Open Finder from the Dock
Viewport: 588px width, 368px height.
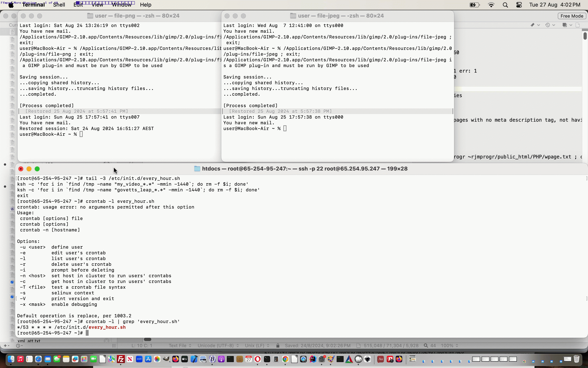click(x=11, y=359)
